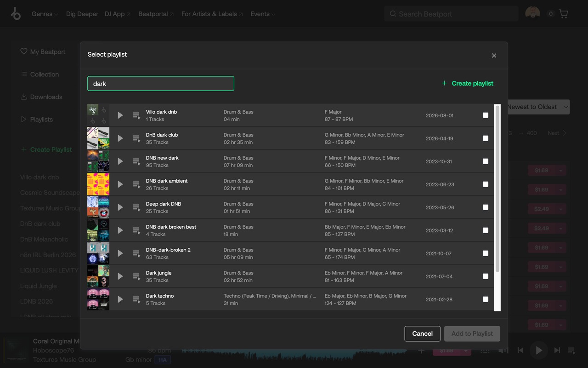Click the playlist list scrollbar
Image resolution: width=588 pixels, height=368 pixels.
tap(497, 189)
